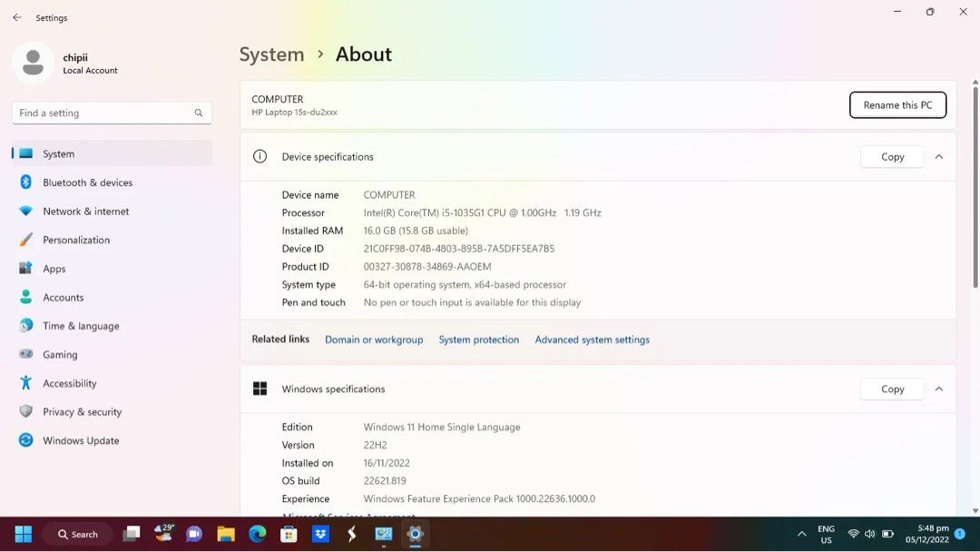Collapse the Device specifications section

[x=938, y=157]
